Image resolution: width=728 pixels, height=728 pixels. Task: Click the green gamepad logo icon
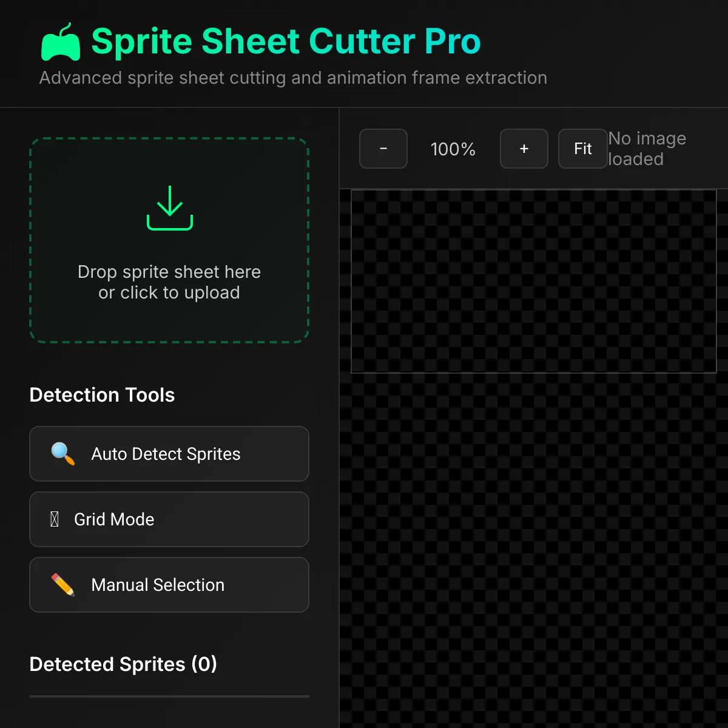pyautogui.click(x=61, y=42)
